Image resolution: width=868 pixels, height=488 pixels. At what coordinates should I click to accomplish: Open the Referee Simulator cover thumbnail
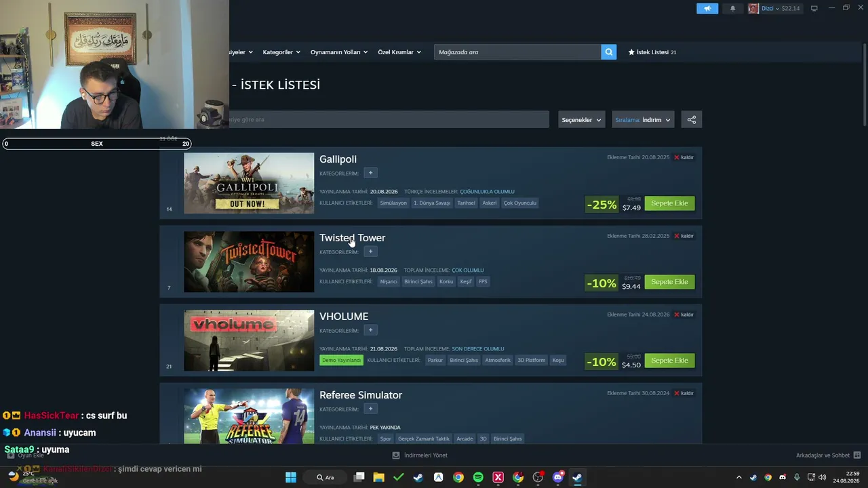pyautogui.click(x=249, y=416)
